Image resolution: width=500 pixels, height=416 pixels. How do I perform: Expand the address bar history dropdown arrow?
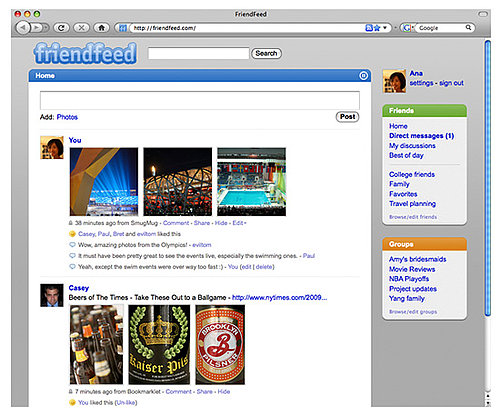[x=385, y=28]
